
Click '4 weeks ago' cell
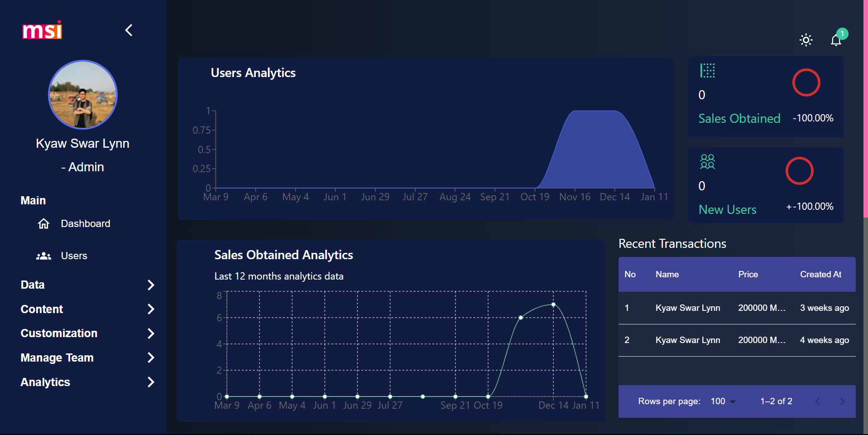[x=825, y=340]
